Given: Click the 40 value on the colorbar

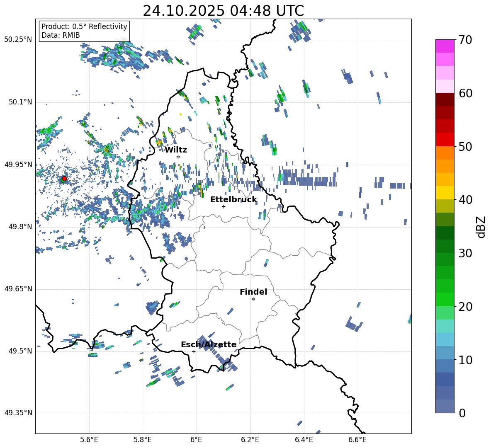Looking at the screenshot, I should pyautogui.click(x=465, y=200).
